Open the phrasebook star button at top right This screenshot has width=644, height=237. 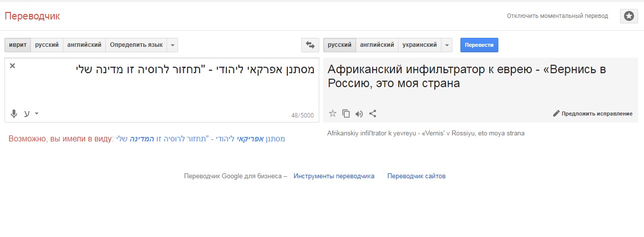point(629,16)
